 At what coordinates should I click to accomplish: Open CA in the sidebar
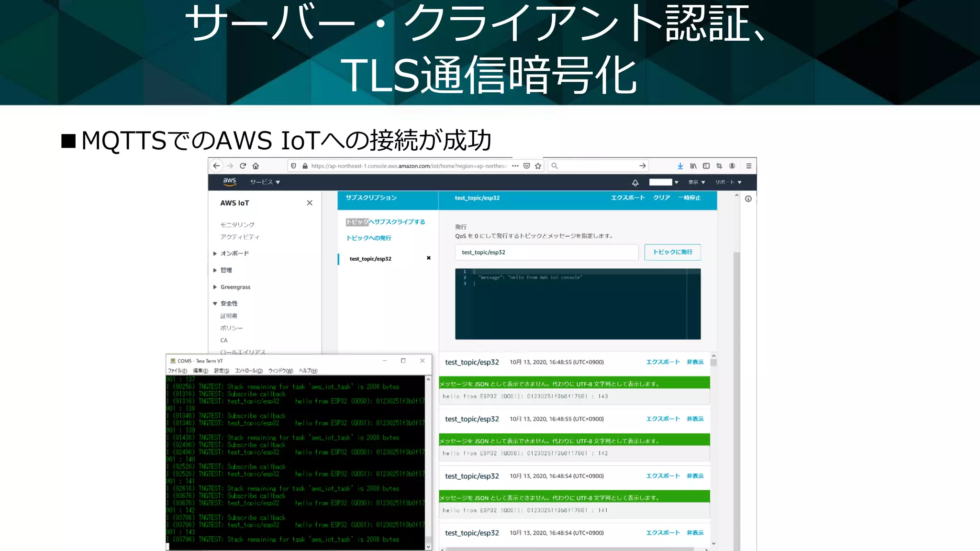coord(224,341)
